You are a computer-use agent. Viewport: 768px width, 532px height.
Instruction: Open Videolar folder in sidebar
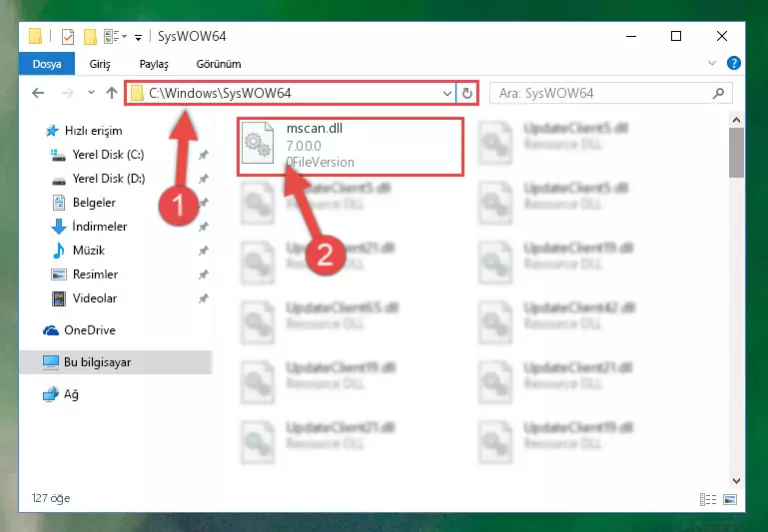coord(95,298)
